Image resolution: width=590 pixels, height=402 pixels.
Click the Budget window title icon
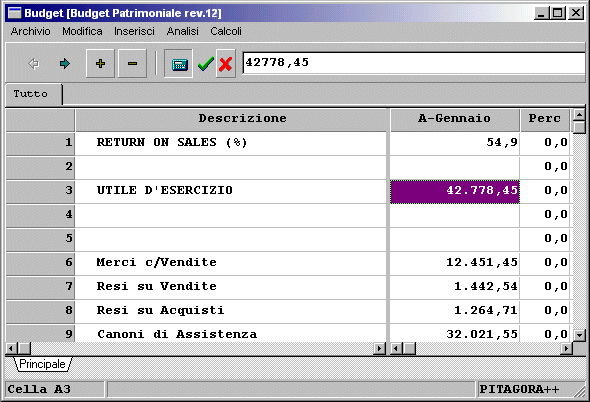[x=15, y=13]
